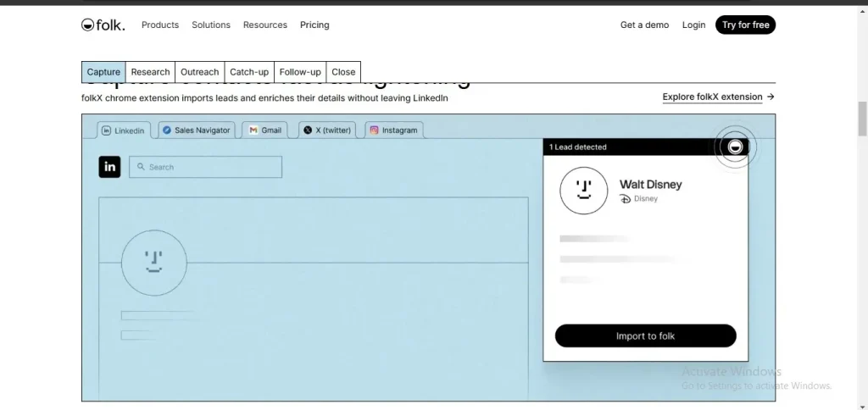Open the Solutions menu

tap(211, 25)
